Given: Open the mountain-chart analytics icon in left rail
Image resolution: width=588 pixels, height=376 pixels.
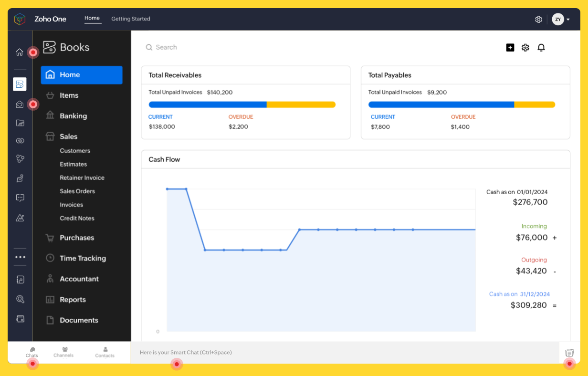Looking at the screenshot, I should tap(20, 218).
